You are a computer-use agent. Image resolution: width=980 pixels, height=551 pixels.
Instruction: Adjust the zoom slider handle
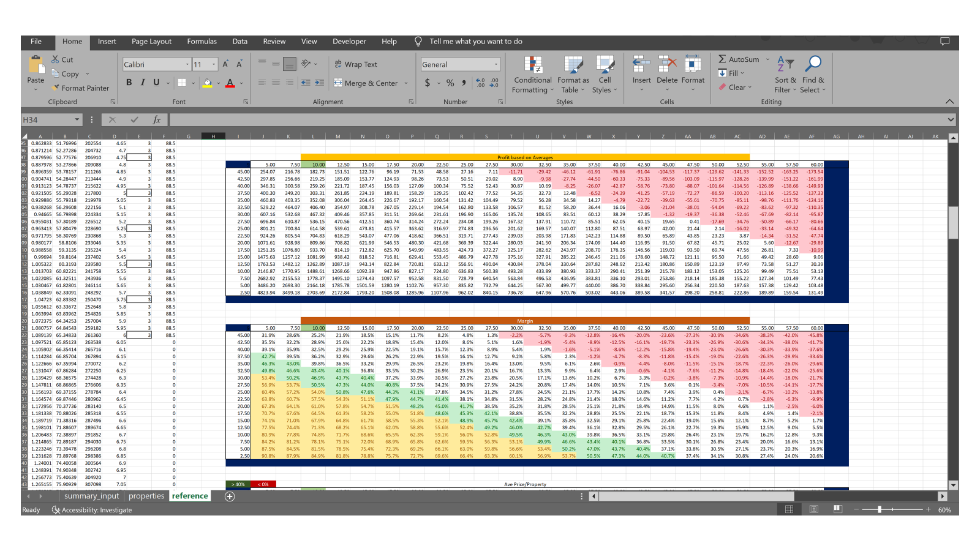[x=880, y=509]
